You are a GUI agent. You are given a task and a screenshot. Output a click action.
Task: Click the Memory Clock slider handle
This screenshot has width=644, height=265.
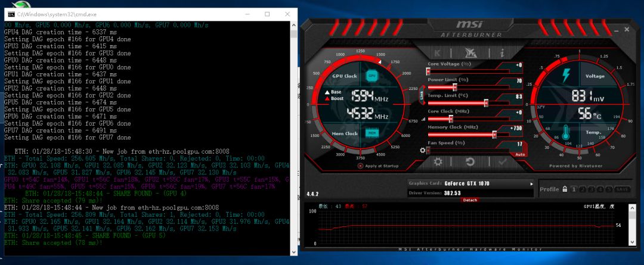point(494,135)
